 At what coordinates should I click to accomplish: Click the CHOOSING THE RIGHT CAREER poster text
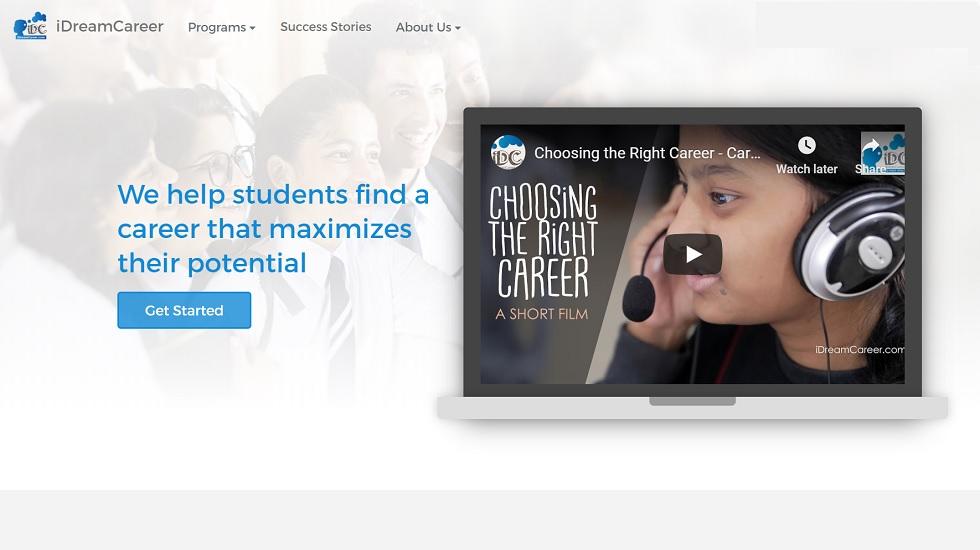542,242
